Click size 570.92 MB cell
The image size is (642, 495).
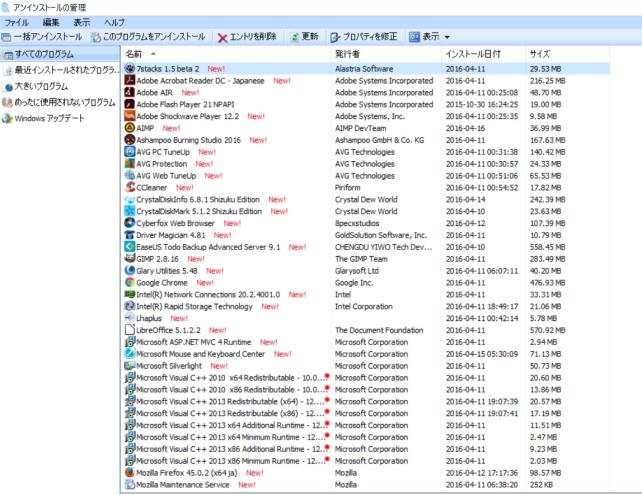(547, 330)
